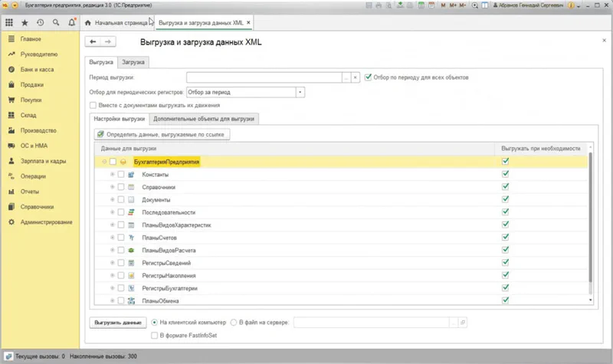Enable 'Вместе с документами выгружать их движения'
Viewport: 613px width, 364px height.
[93, 105]
